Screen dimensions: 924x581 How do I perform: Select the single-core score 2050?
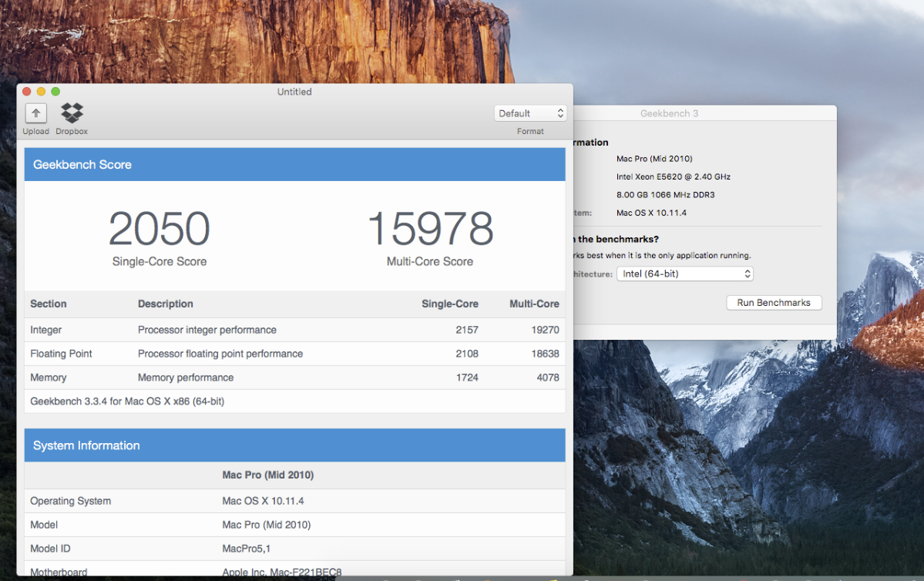159,229
